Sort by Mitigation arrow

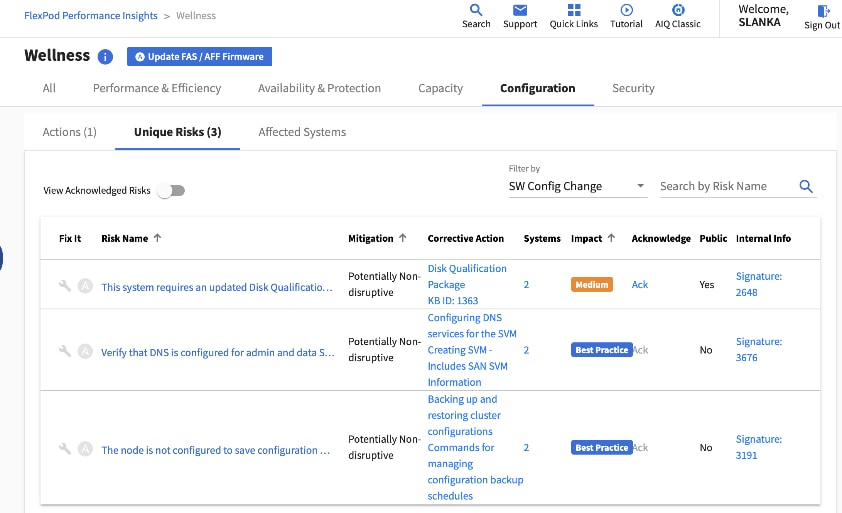(x=403, y=238)
